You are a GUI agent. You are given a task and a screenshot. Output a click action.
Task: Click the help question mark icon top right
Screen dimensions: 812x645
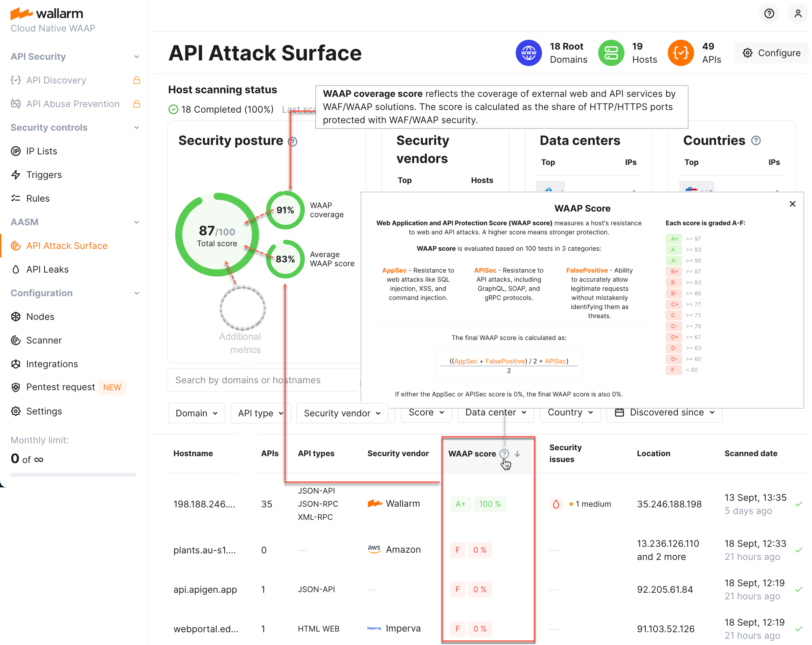pyautogui.click(x=769, y=13)
